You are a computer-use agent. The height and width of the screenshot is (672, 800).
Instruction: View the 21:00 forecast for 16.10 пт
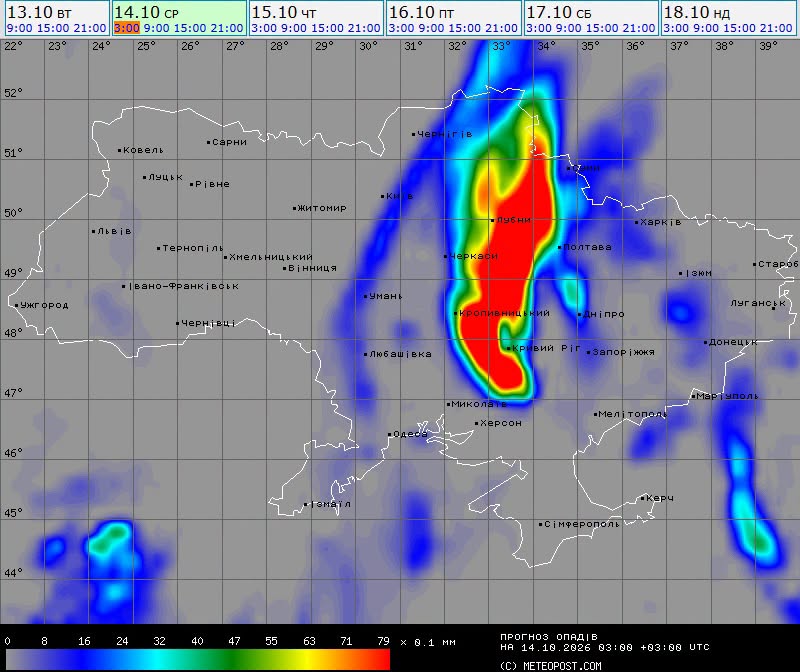(x=502, y=28)
